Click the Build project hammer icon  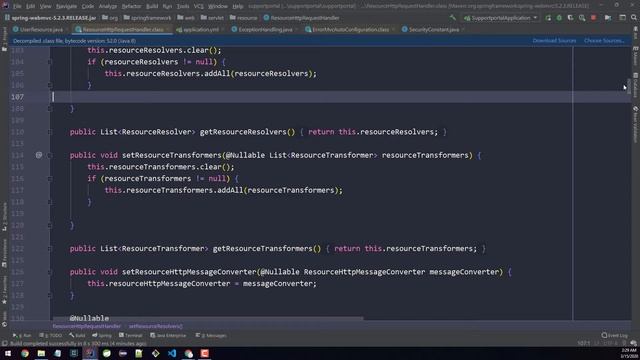[453, 18]
